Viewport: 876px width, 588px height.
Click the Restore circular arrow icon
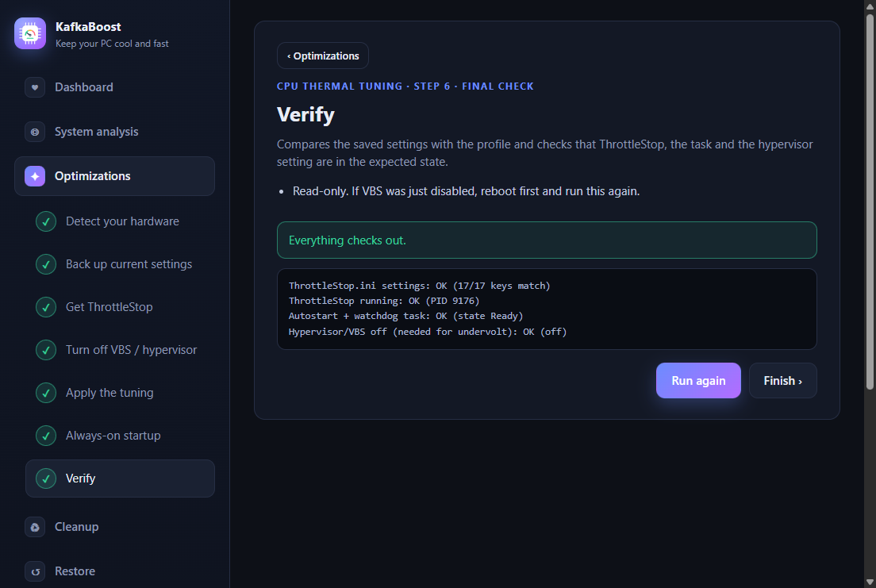click(x=35, y=571)
